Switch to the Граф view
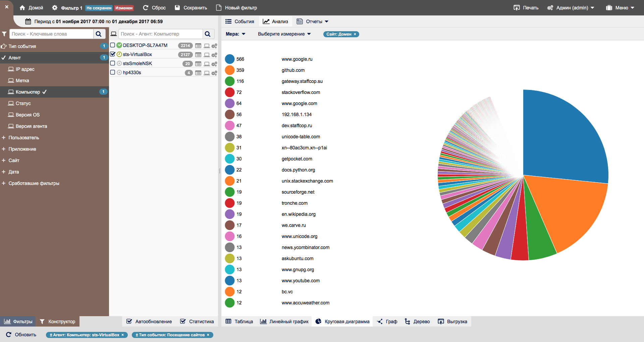 click(x=387, y=322)
